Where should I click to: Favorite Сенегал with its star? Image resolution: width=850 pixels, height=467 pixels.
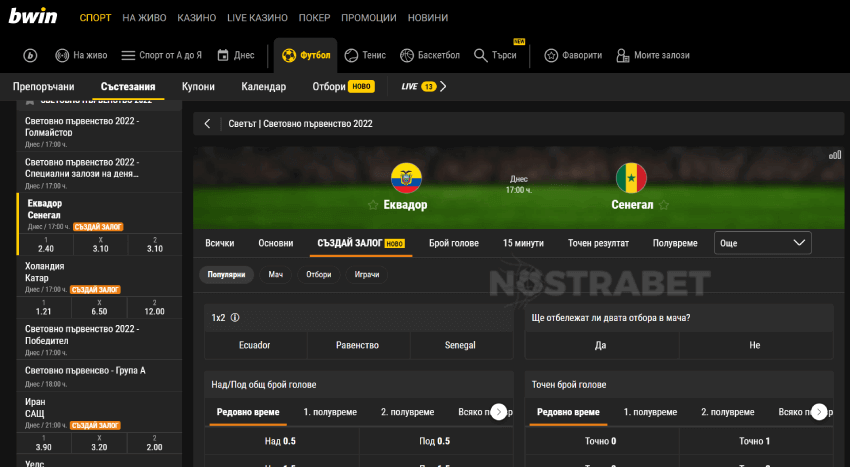[x=664, y=205]
